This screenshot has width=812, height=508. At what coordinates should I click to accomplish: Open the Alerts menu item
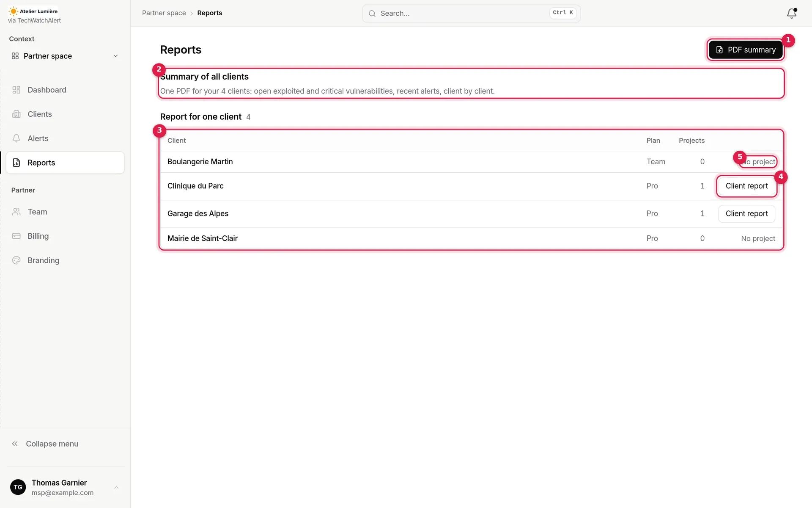tap(65, 138)
